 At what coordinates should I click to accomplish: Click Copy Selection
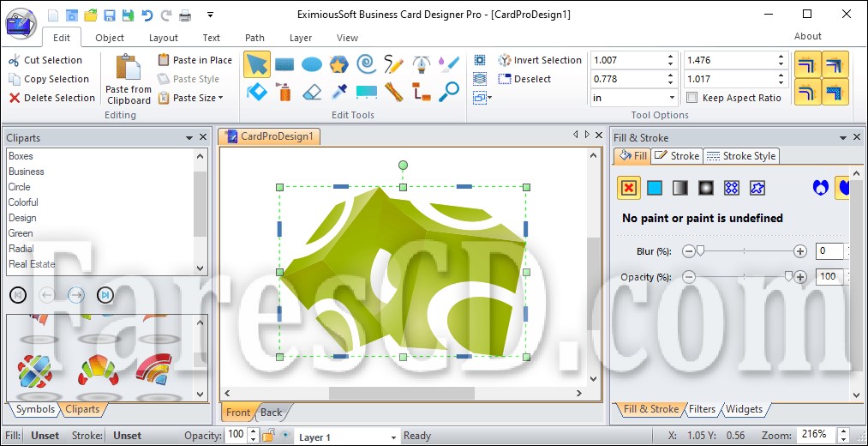(x=49, y=79)
